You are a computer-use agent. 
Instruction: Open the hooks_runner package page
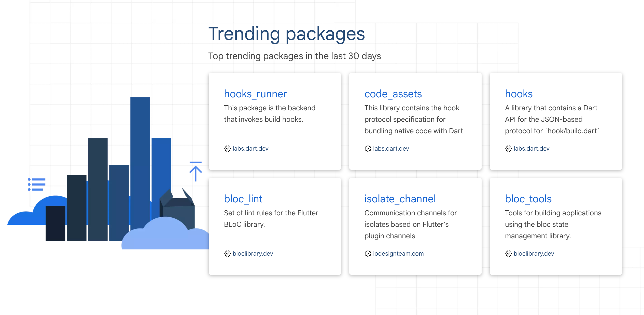pyautogui.click(x=255, y=94)
